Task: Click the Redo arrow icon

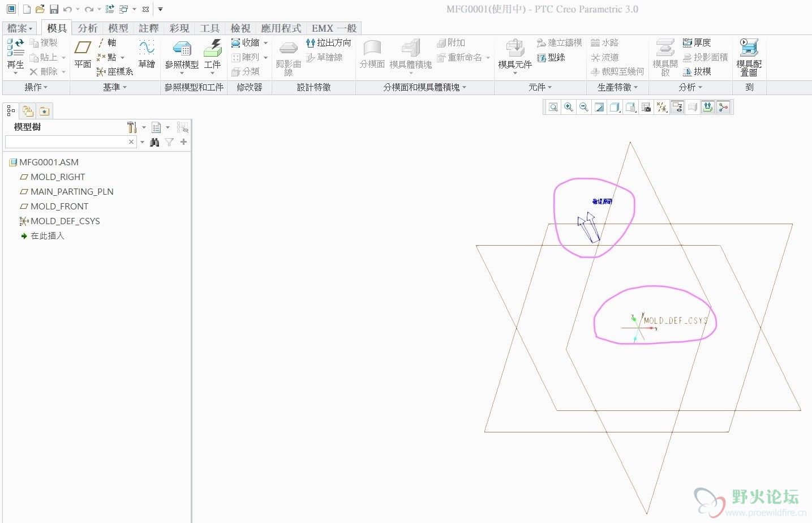Action: click(x=89, y=9)
